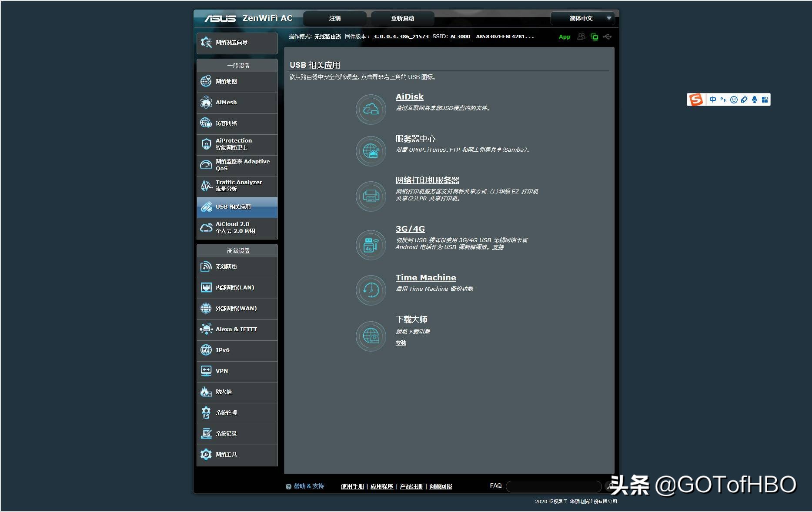Image resolution: width=812 pixels, height=512 pixels.
Task: Click the FAQ search input field
Action: coord(554,486)
